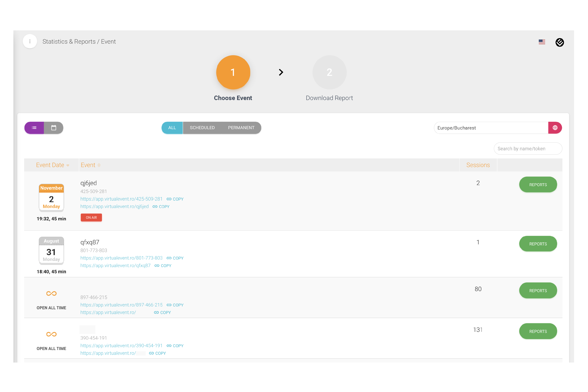Screen dimensions: 588x392
Task: Open link app.virtualevent.ro/qj6jed
Action: (x=114, y=207)
